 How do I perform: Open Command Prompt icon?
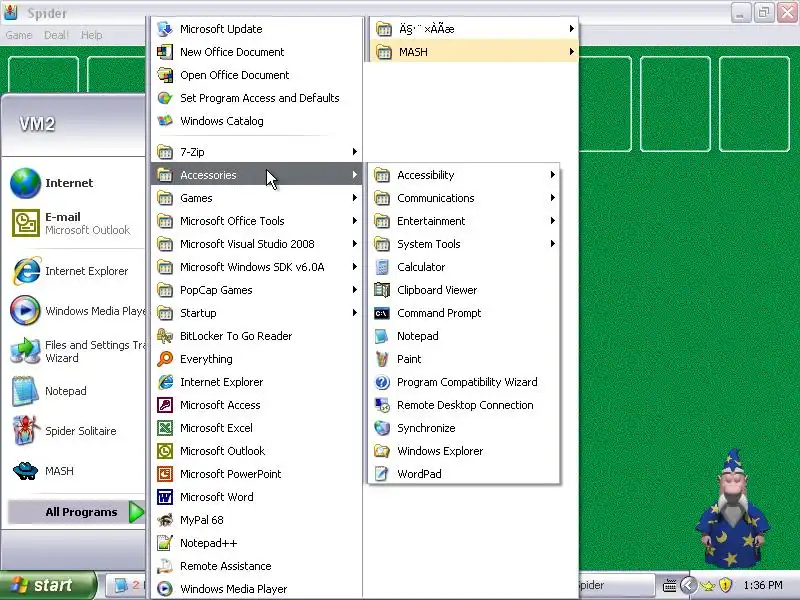382,313
